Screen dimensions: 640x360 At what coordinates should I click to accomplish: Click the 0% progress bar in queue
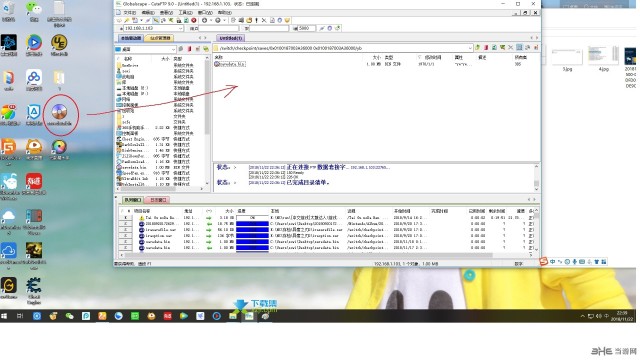click(x=252, y=218)
